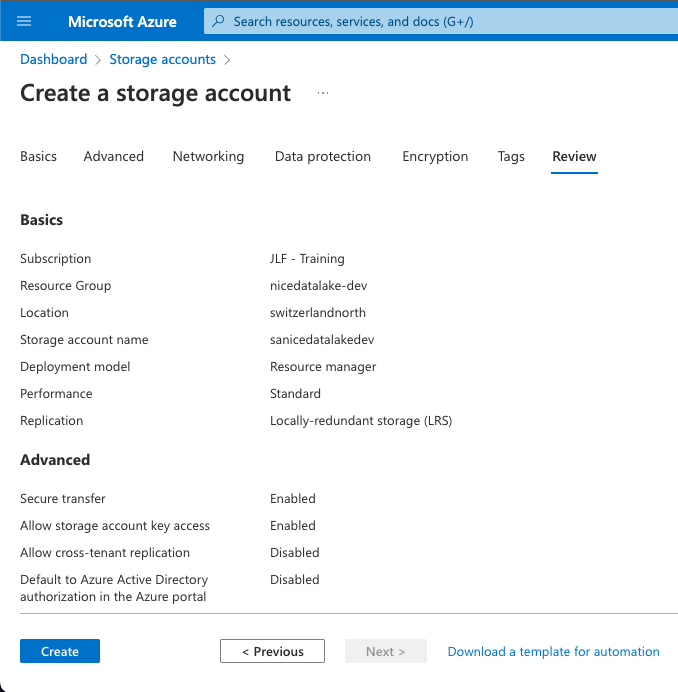Select the subscription value JLF - Training

[x=307, y=259]
